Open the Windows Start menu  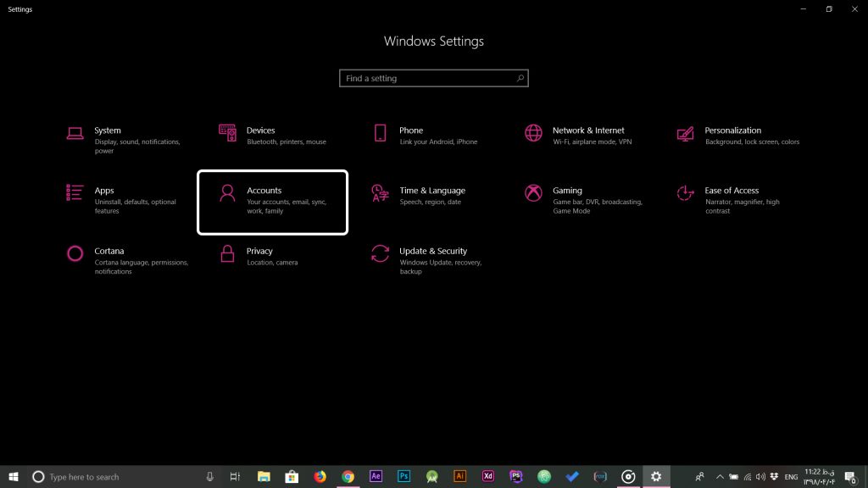pos(14,477)
